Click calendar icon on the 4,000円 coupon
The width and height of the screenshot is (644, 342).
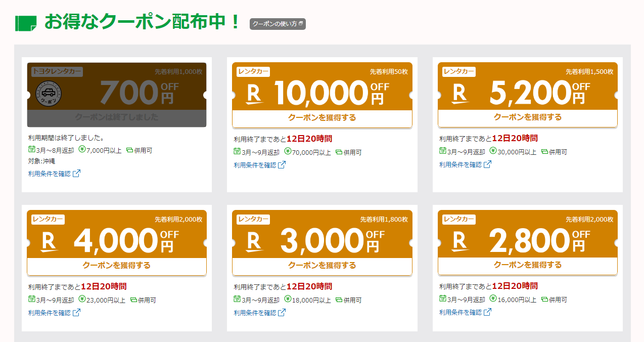coord(32,299)
